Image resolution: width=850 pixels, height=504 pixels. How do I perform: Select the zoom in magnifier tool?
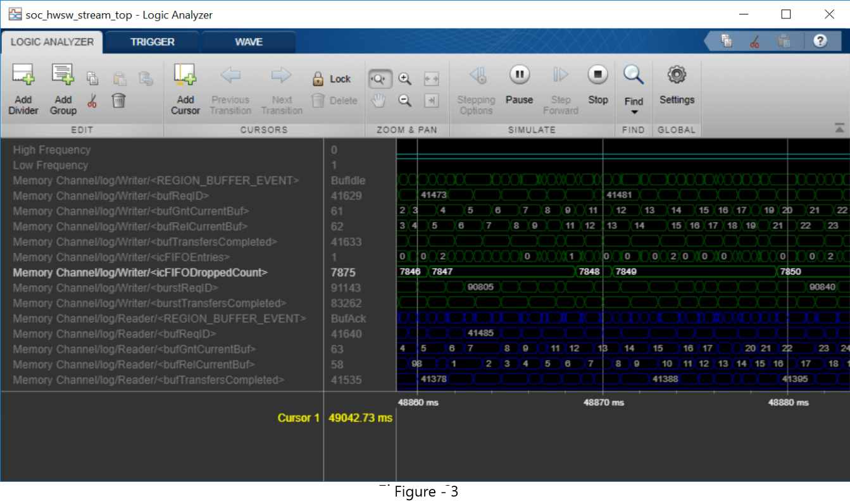404,79
